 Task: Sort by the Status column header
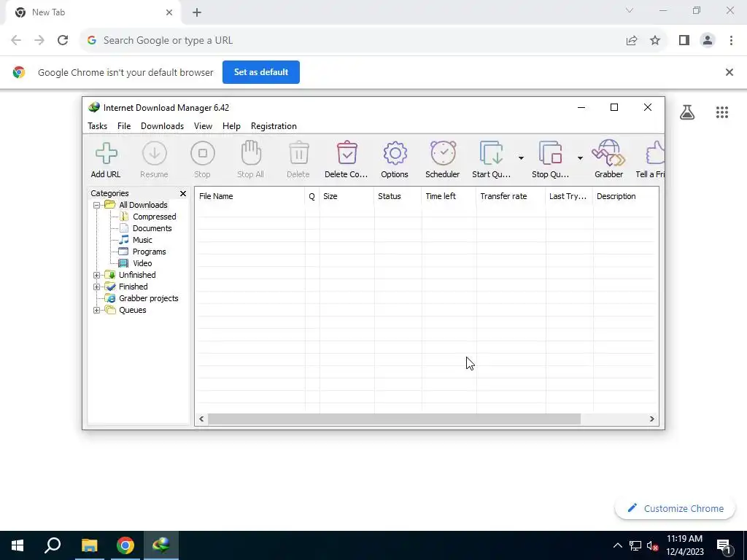pos(398,196)
